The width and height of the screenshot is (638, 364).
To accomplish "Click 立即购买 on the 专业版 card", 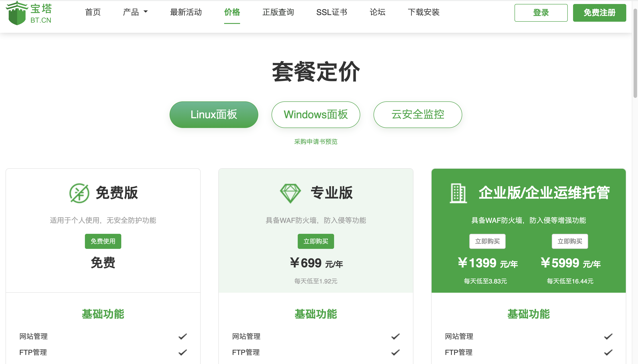I will (x=316, y=241).
